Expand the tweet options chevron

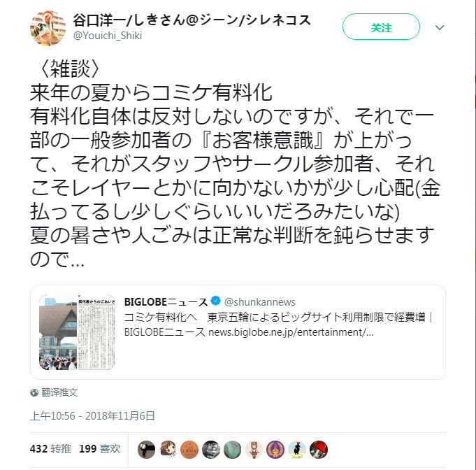pyautogui.click(x=440, y=28)
